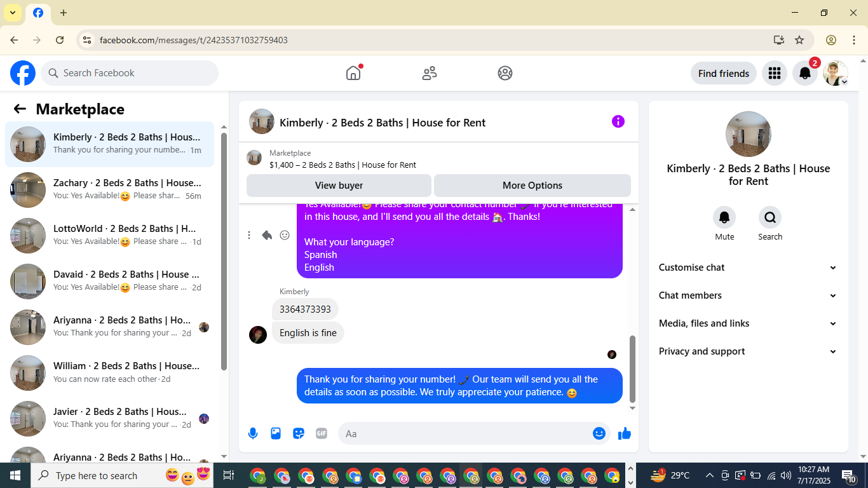Attach a photo with the image icon
This screenshot has height=488, width=868.
276,433
